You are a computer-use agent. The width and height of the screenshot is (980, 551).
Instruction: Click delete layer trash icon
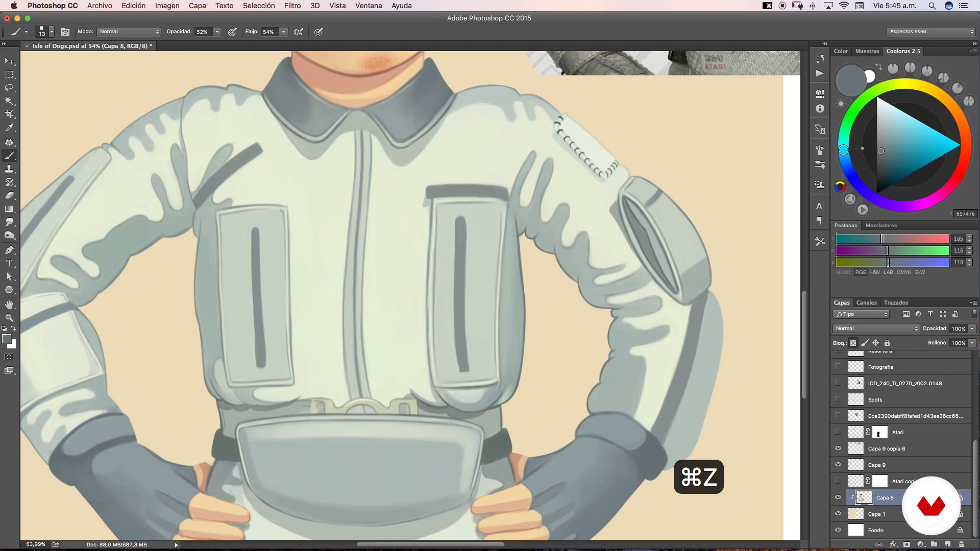click(962, 544)
